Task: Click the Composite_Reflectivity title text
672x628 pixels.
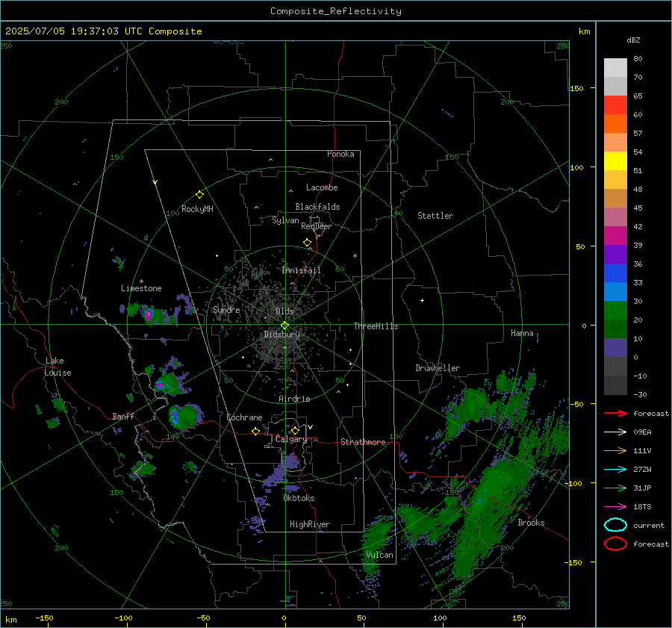Action: coord(336,11)
